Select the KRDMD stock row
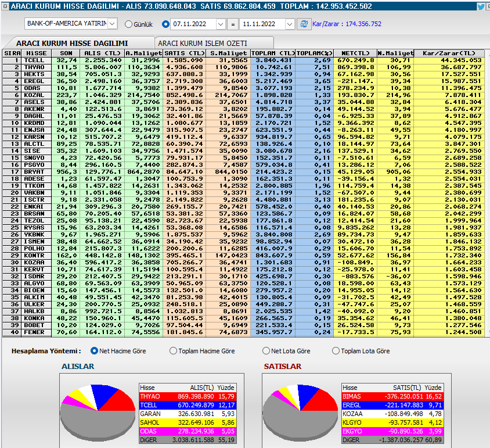The image size is (490, 448). tap(244, 123)
